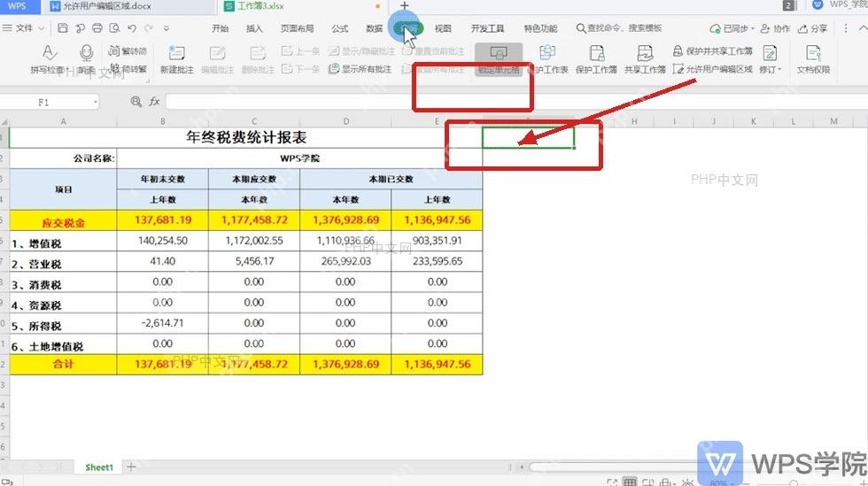The image size is (868, 486).
Task: Click Protect Workbook (保护工作簿)
Action: click(596, 60)
